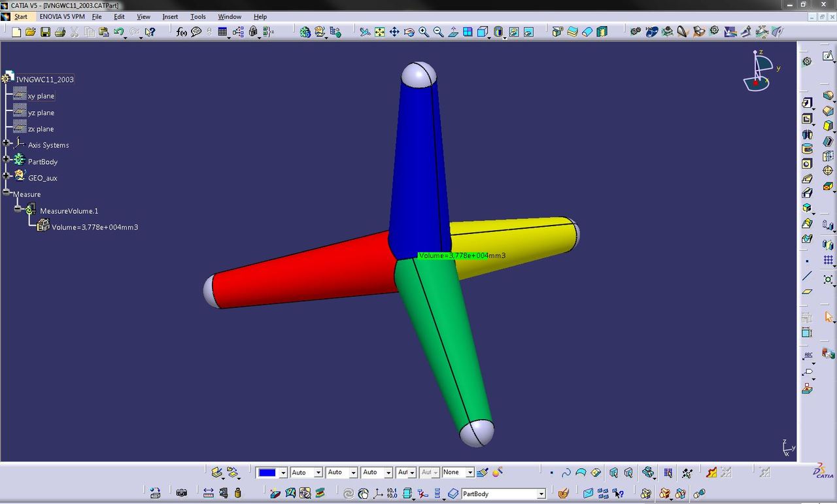The height and width of the screenshot is (504, 837).
Task: Open the Window menu
Action: [x=230, y=16]
